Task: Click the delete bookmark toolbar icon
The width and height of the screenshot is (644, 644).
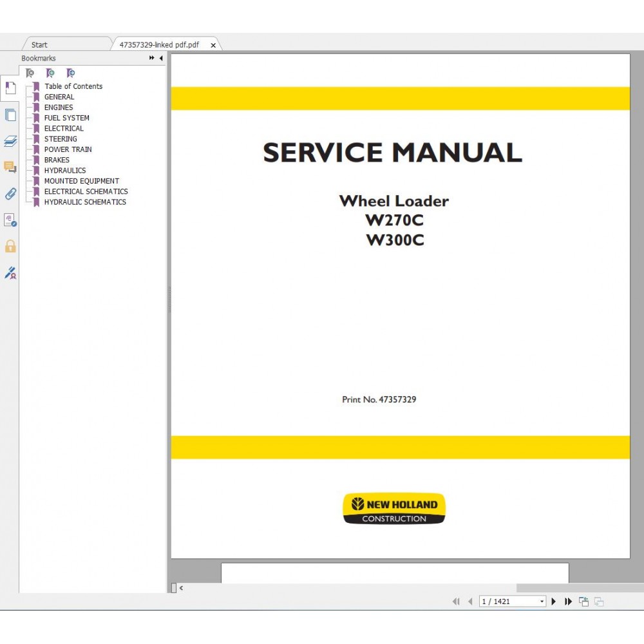Action: [x=30, y=73]
